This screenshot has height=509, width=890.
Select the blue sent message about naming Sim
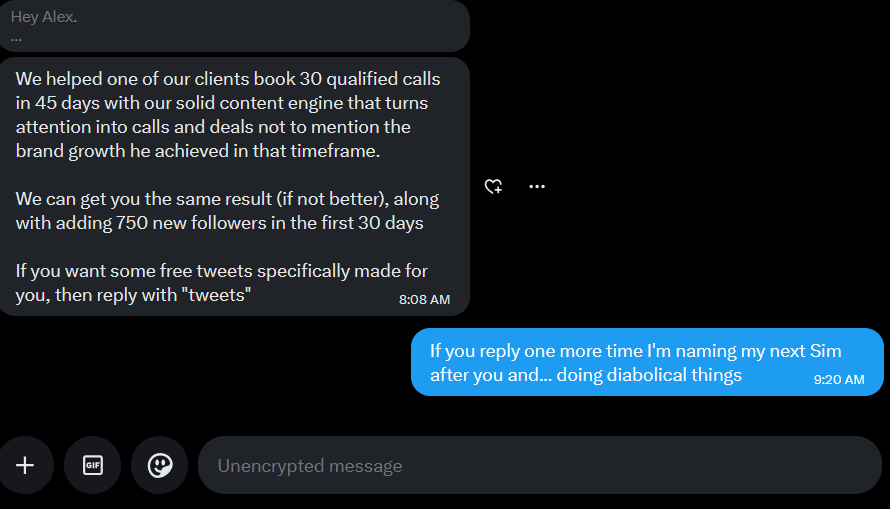click(647, 362)
